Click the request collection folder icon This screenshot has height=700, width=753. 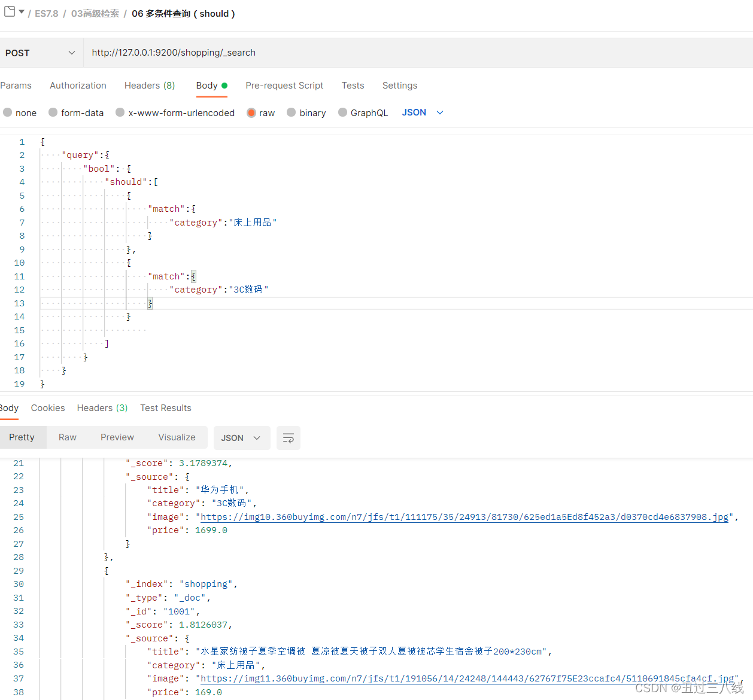(x=10, y=11)
